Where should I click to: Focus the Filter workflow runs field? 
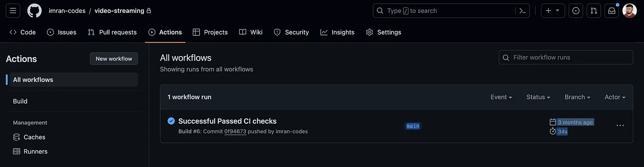pyautogui.click(x=566, y=58)
